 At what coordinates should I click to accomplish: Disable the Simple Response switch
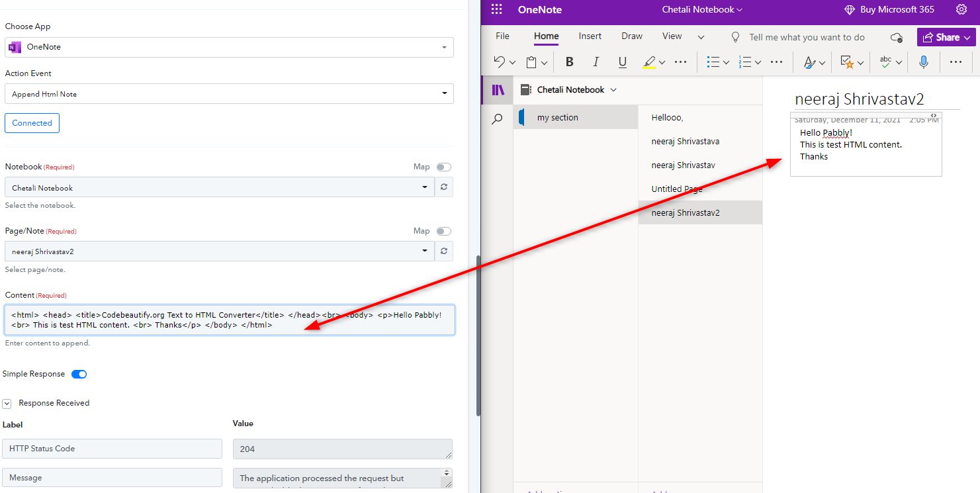click(x=79, y=375)
